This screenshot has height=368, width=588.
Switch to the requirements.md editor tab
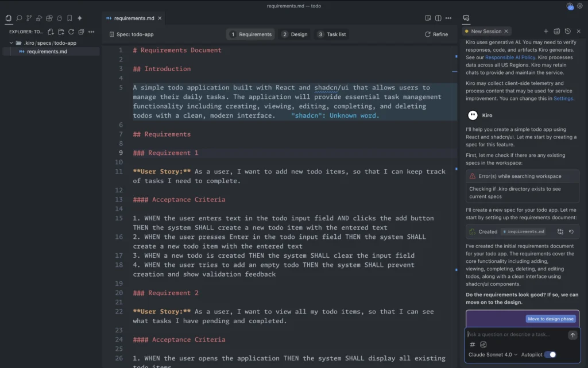(x=133, y=18)
